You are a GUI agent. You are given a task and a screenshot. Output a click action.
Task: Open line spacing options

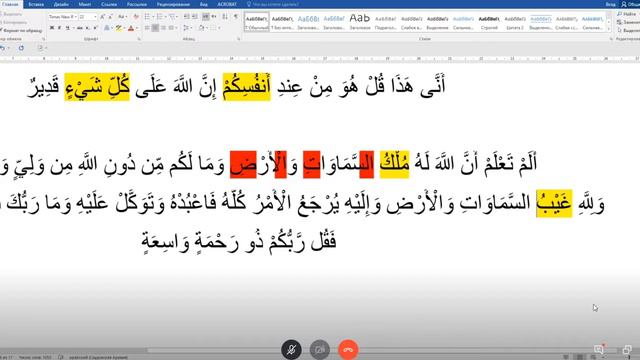pyautogui.click(x=187, y=28)
